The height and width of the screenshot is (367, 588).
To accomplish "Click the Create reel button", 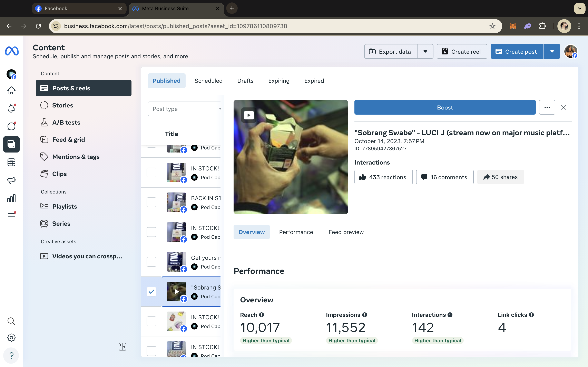I will pyautogui.click(x=462, y=51).
